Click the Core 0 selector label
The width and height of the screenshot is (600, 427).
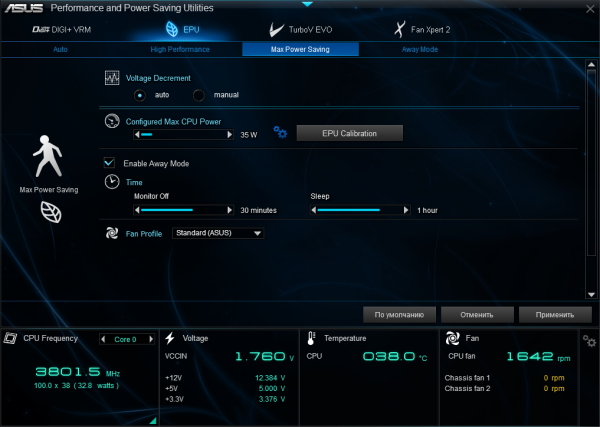pyautogui.click(x=126, y=339)
